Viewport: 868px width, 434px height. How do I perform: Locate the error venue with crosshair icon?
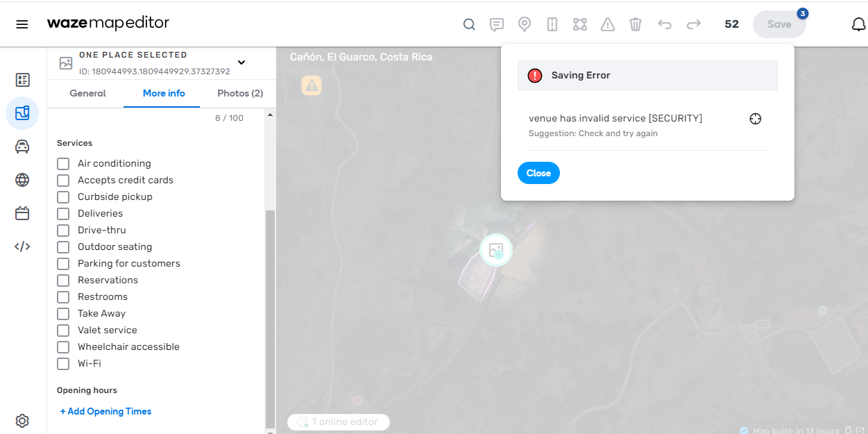756,119
